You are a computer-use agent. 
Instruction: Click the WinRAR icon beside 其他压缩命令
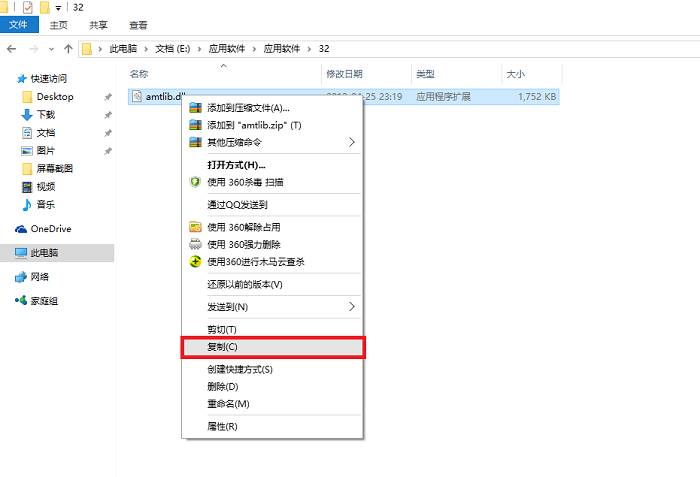[x=196, y=142]
